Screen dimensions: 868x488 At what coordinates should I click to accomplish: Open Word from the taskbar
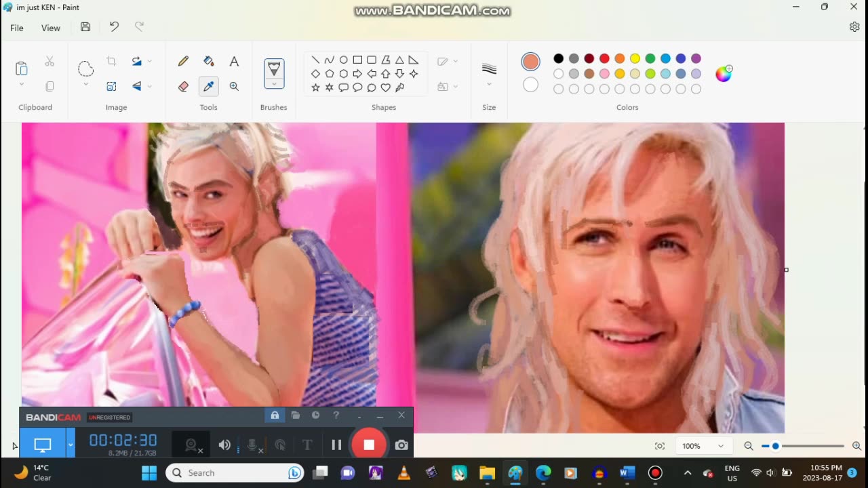[627, 473]
